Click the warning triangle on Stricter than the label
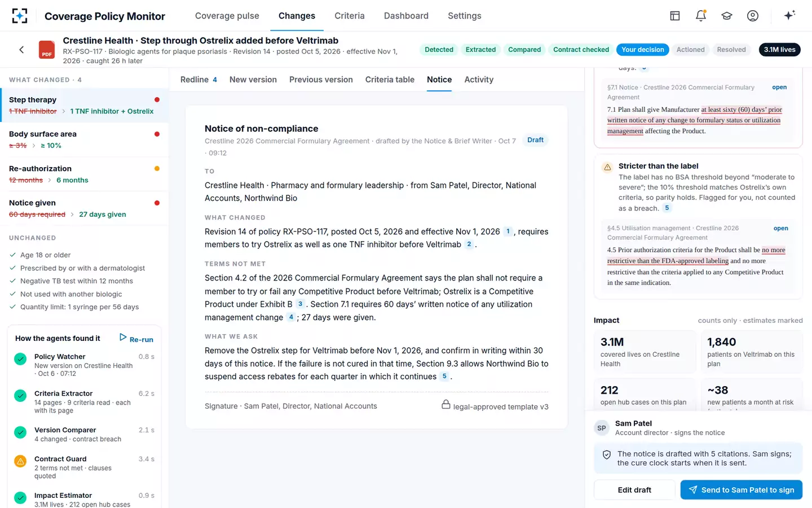Screen dimensions: 812x508 (607, 167)
